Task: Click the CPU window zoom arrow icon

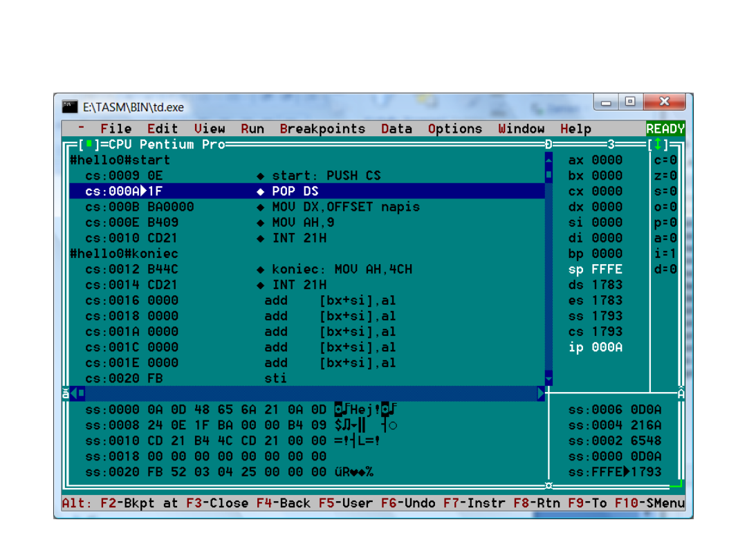Action: [658, 144]
